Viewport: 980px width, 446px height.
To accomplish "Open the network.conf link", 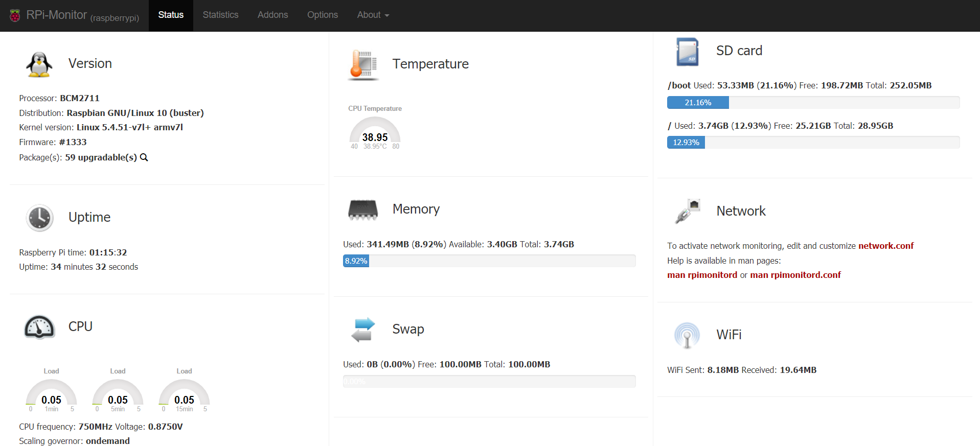I will pos(886,246).
